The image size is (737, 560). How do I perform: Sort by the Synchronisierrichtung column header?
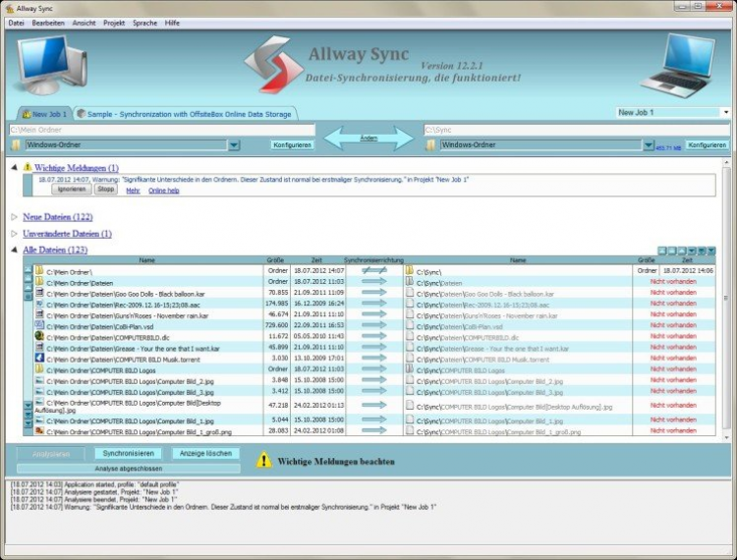pyautogui.click(x=373, y=259)
